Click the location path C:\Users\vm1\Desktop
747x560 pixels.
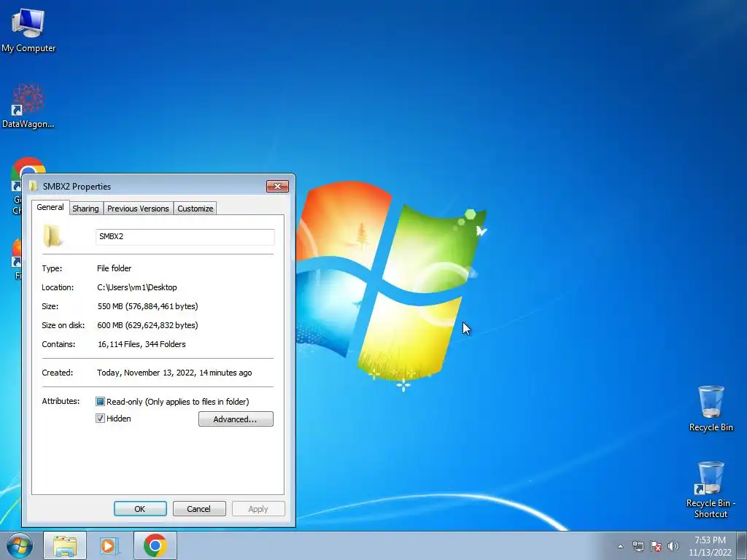[x=137, y=287]
